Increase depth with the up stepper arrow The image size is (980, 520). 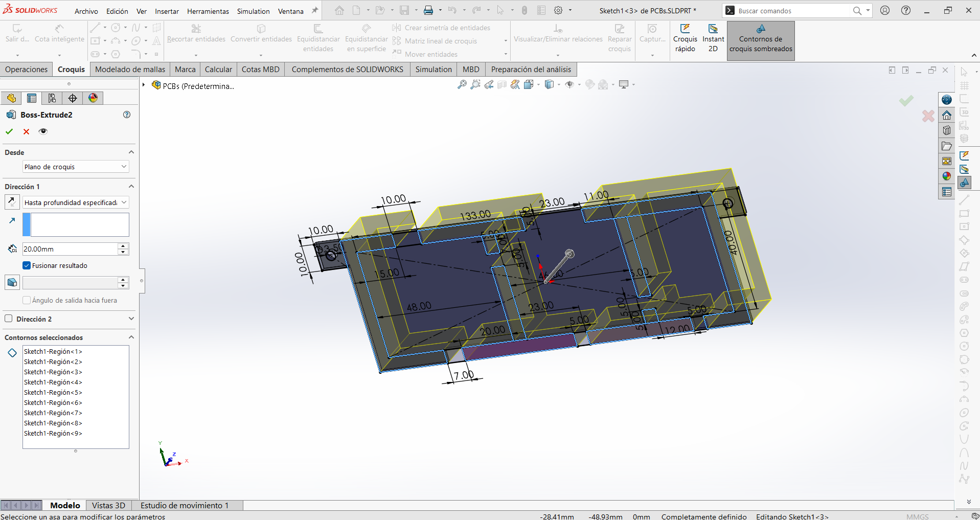[123, 246]
